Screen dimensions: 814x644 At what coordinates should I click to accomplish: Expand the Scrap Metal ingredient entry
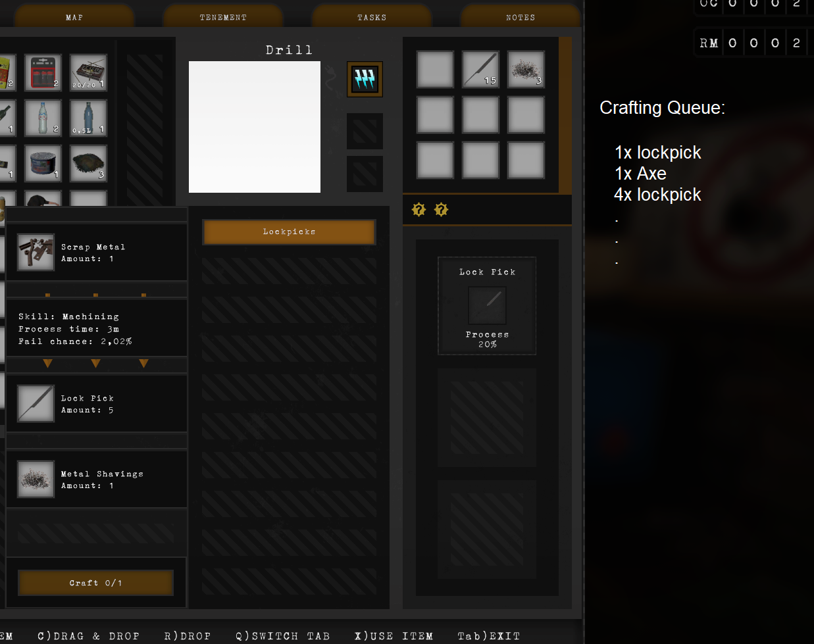pos(96,252)
